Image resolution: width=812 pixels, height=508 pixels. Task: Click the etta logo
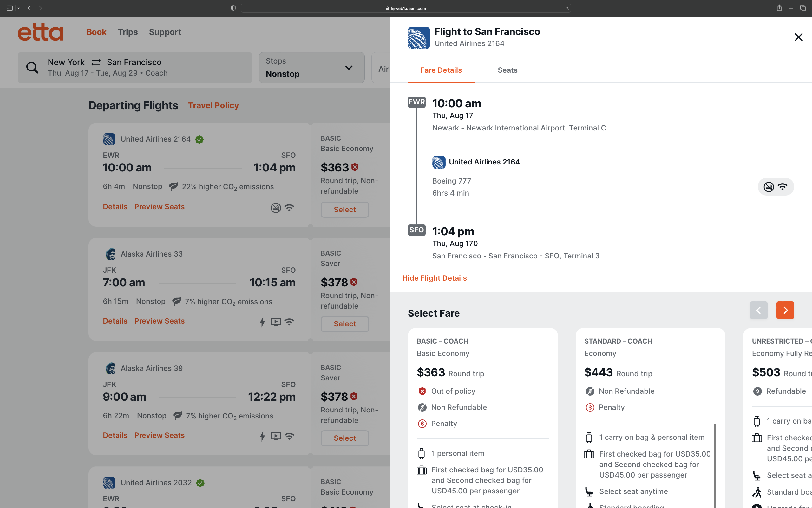click(41, 32)
